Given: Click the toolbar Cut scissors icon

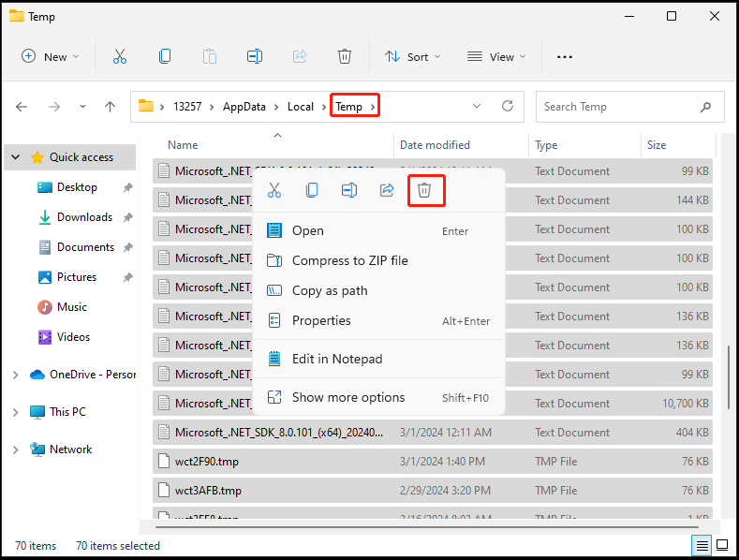Looking at the screenshot, I should [120, 56].
